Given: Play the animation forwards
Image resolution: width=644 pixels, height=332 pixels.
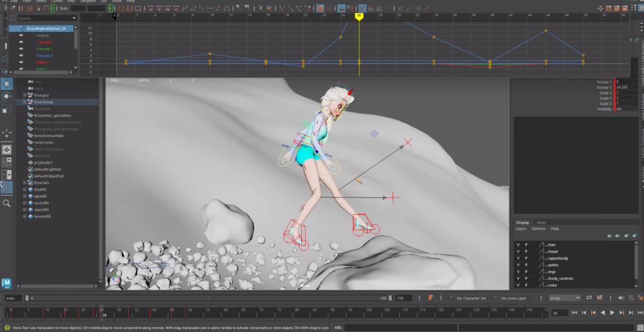Looking at the screenshot, I should click(x=612, y=313).
